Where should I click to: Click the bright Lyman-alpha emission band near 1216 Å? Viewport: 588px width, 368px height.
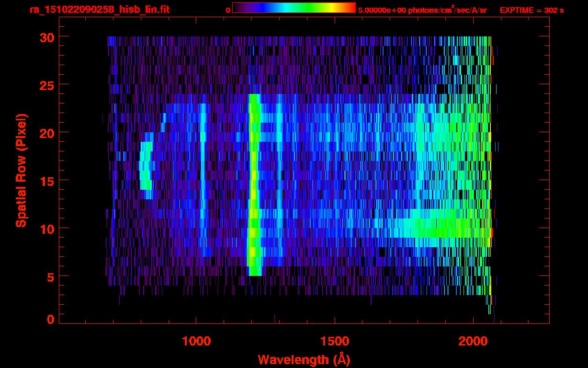(x=254, y=184)
